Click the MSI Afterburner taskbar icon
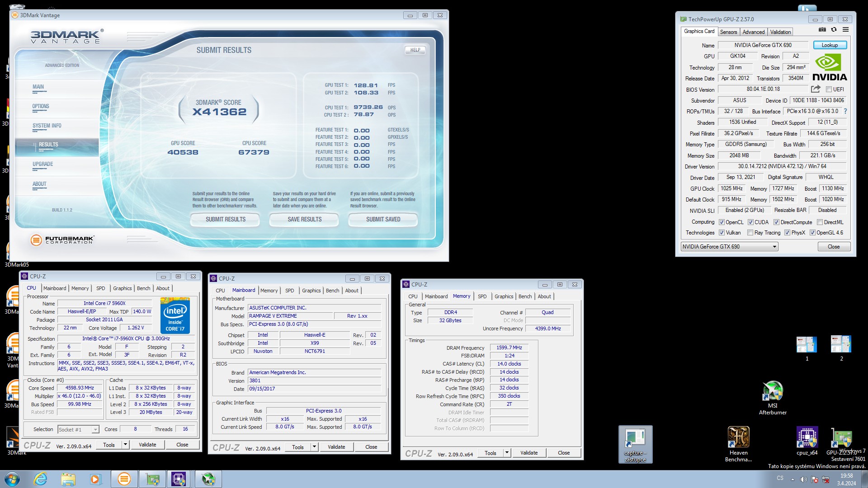Viewport: 868px width, 488px height. pos(208,479)
